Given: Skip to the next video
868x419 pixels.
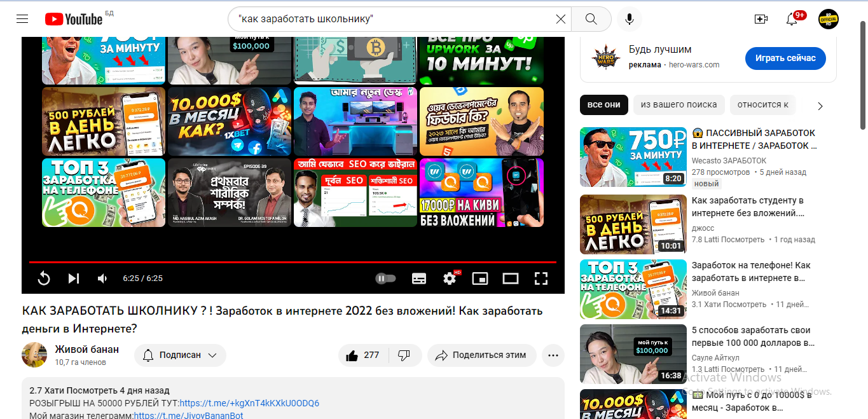Looking at the screenshot, I should click(74, 278).
